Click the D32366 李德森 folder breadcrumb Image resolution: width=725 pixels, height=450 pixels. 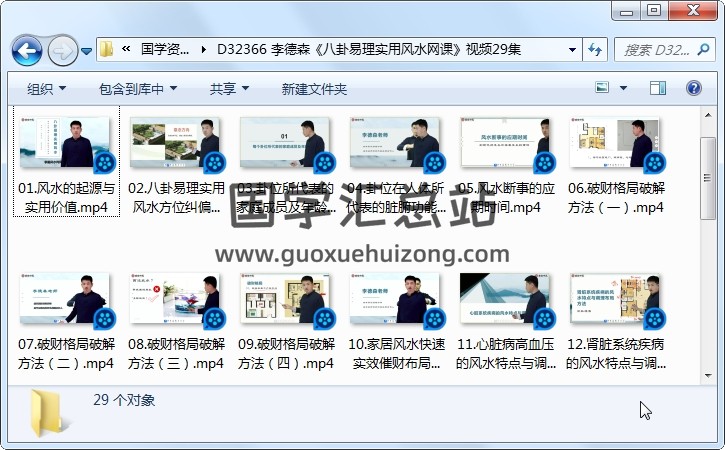coord(369,49)
